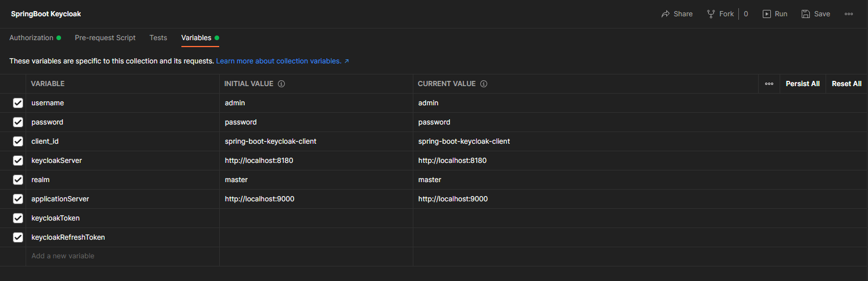Open the Tests tab
The height and width of the screenshot is (281, 868).
pyautogui.click(x=158, y=38)
